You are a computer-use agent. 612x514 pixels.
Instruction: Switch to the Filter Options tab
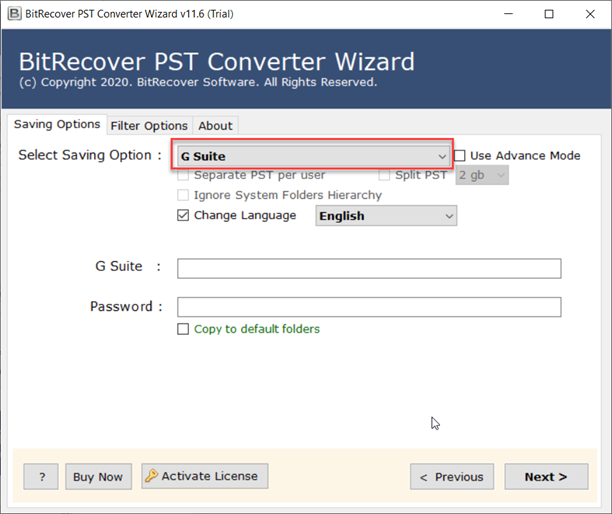[149, 126]
